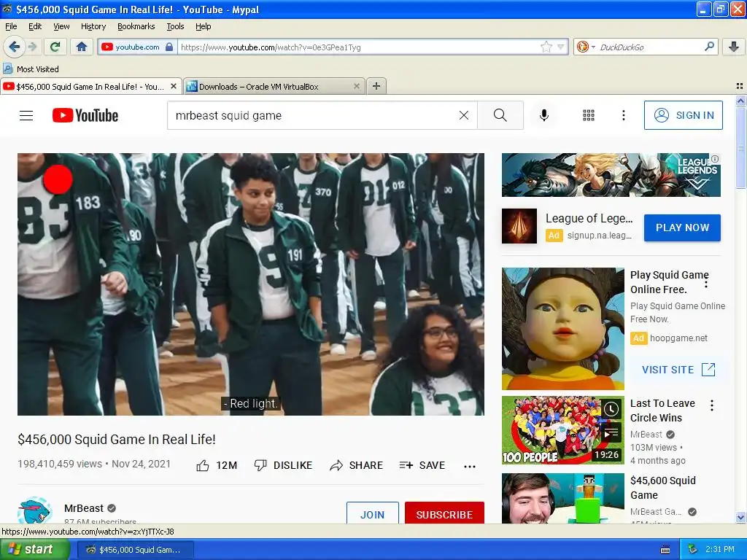Open the YouTube apps grid icon
Image resolution: width=747 pixels, height=560 pixels.
589,115
